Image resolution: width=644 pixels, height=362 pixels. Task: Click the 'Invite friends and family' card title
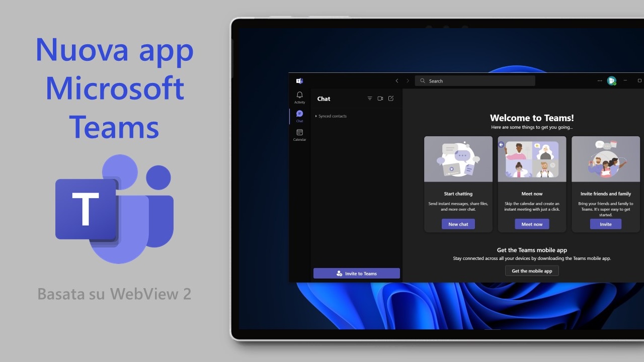pos(606,194)
